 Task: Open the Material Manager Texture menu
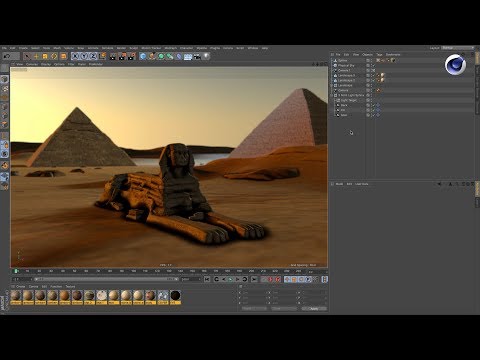click(x=70, y=287)
